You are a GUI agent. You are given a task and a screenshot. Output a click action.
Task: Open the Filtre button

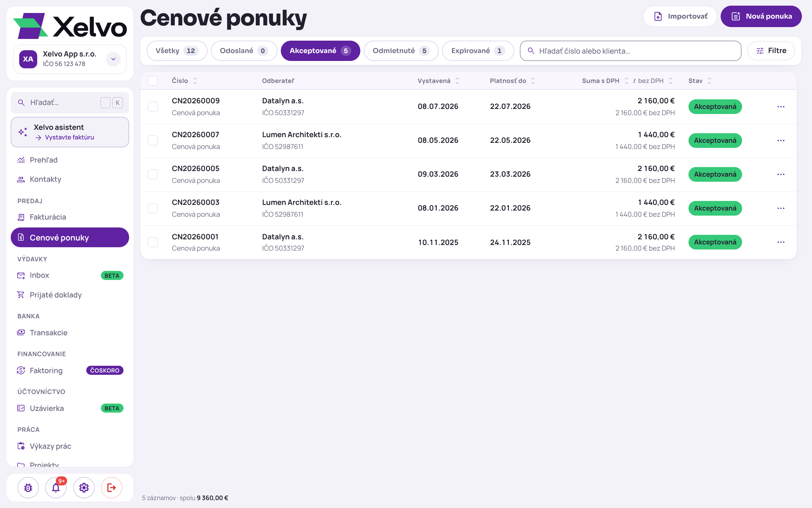tap(771, 51)
